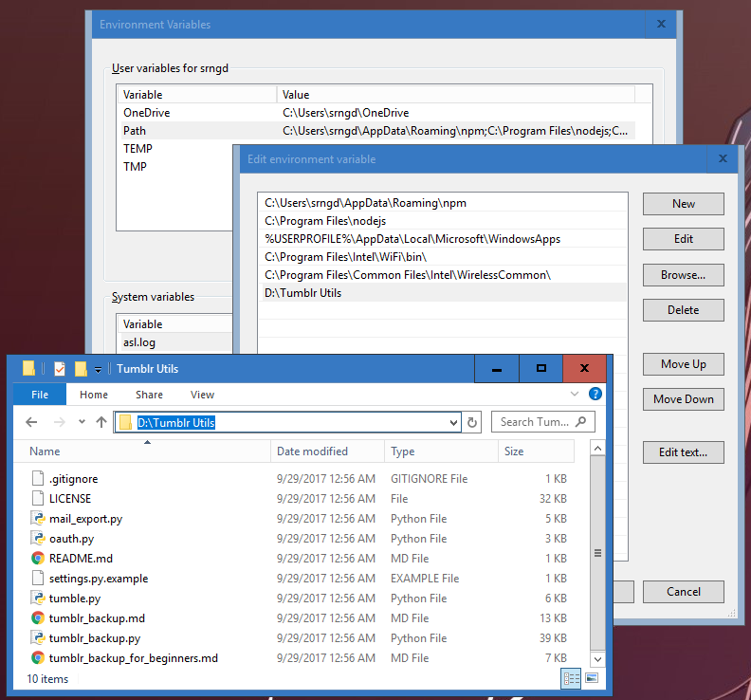Screen dimensions: 751x700
Task: Click the file list vertical scrollbar thumb
Action: click(597, 553)
